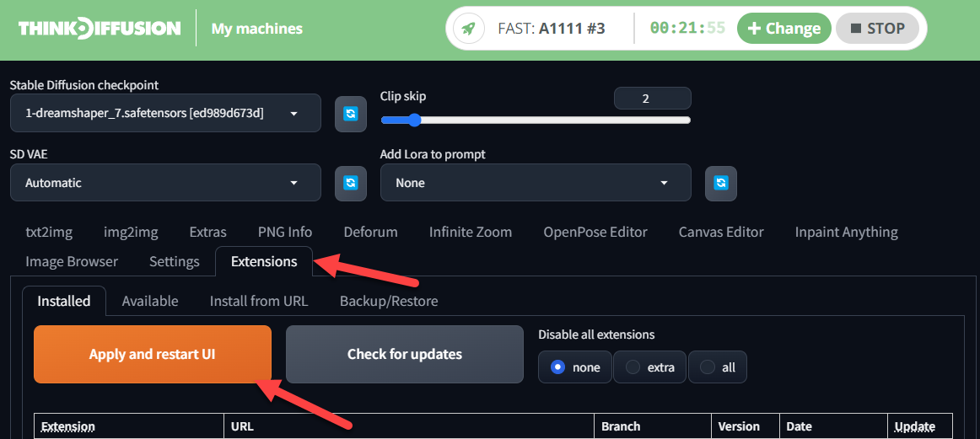Open the Extras tab
Screen dimensions: 980x439
click(207, 233)
